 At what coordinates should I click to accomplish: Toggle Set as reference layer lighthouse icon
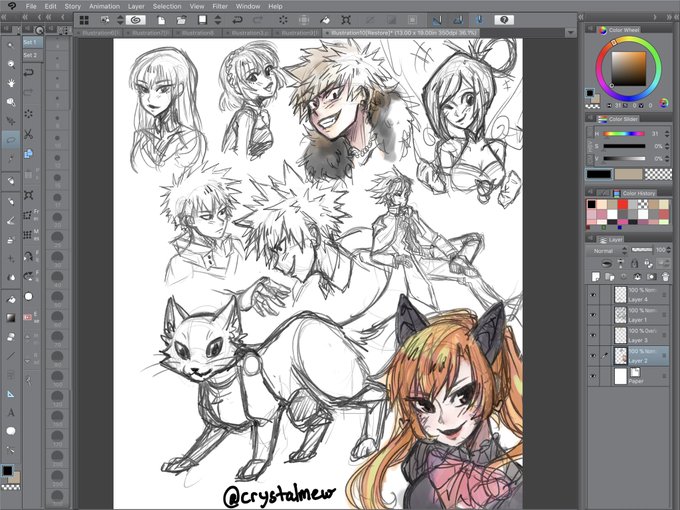tap(621, 263)
